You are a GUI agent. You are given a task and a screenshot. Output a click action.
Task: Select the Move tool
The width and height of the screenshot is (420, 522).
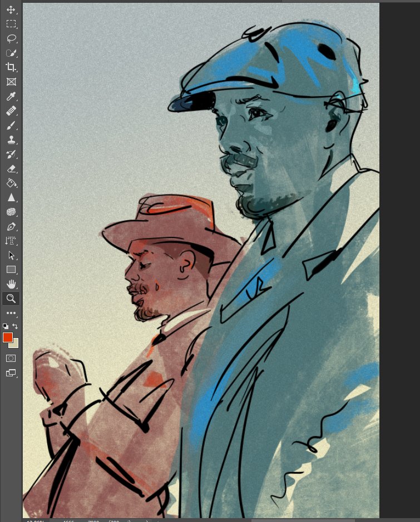[11, 9]
